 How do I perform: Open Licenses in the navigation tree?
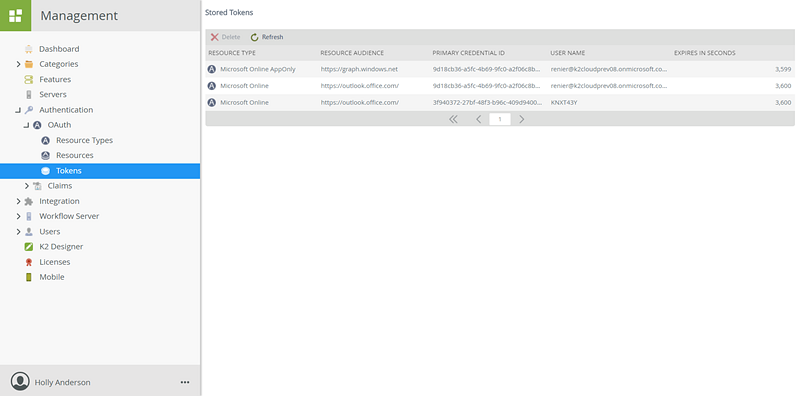pyautogui.click(x=55, y=262)
